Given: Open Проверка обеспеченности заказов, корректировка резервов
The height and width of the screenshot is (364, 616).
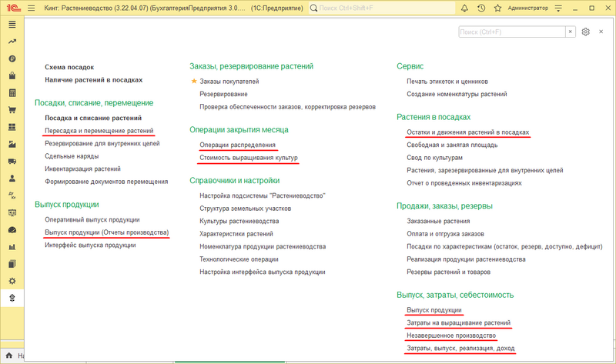Looking at the screenshot, I should (x=287, y=107).
